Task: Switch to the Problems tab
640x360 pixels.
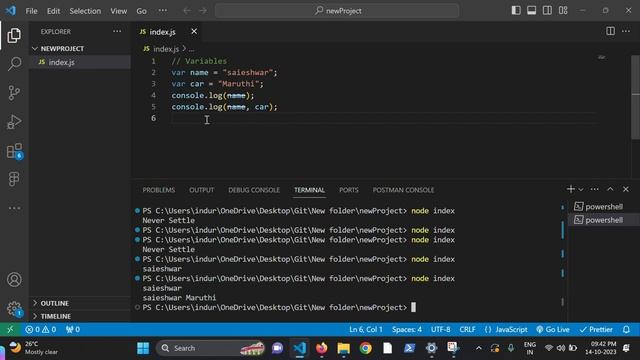Action: [x=159, y=190]
